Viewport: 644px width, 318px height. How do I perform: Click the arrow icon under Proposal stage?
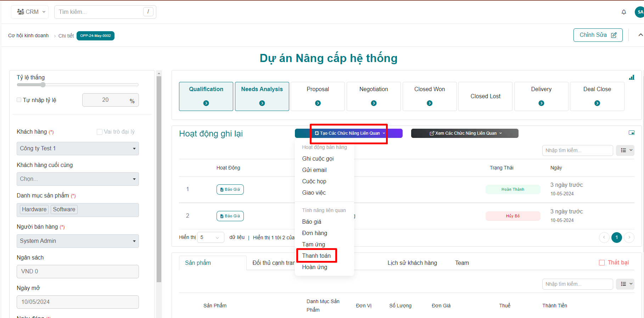click(x=318, y=103)
